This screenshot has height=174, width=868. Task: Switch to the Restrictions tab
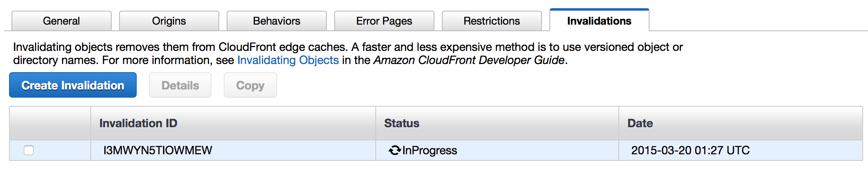(492, 21)
